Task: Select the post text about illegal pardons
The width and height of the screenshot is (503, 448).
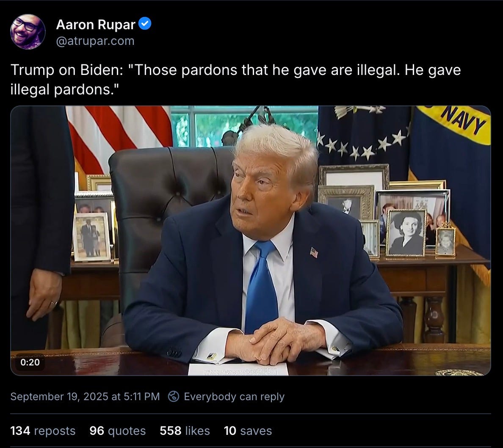Action: [x=235, y=79]
